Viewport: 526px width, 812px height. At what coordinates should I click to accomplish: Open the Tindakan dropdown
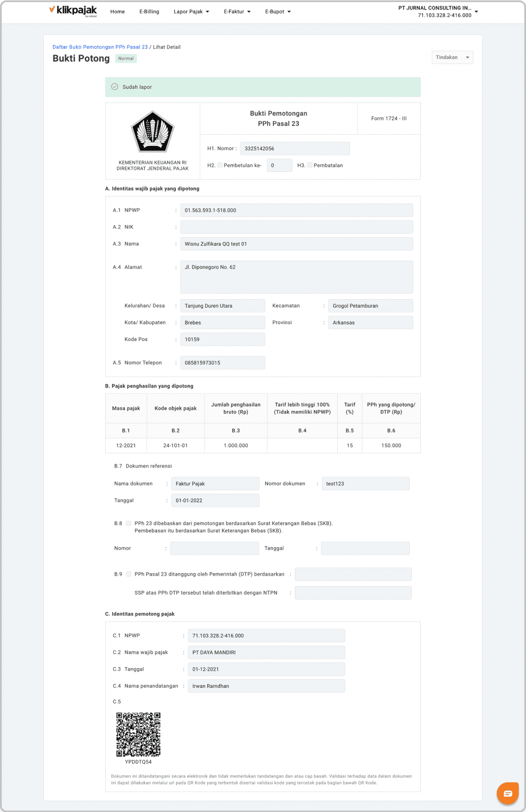[x=452, y=58]
